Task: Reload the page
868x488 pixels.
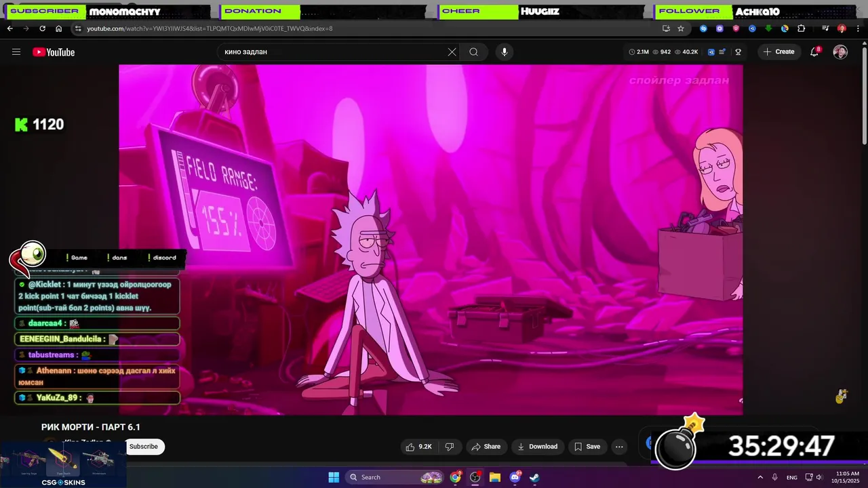Action: (x=43, y=28)
